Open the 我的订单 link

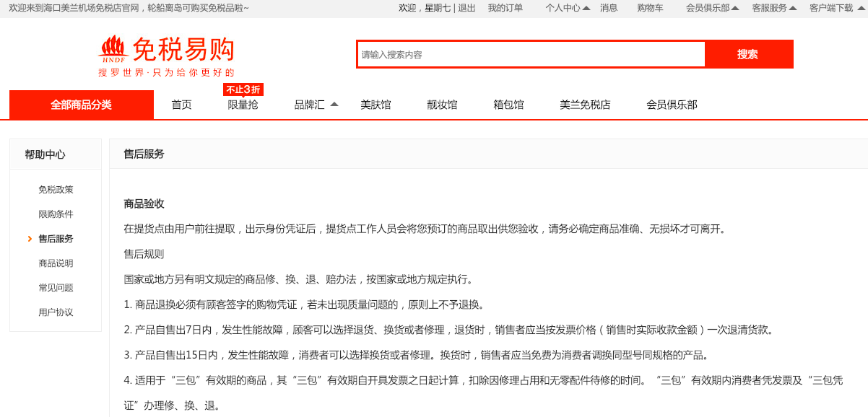click(x=505, y=8)
